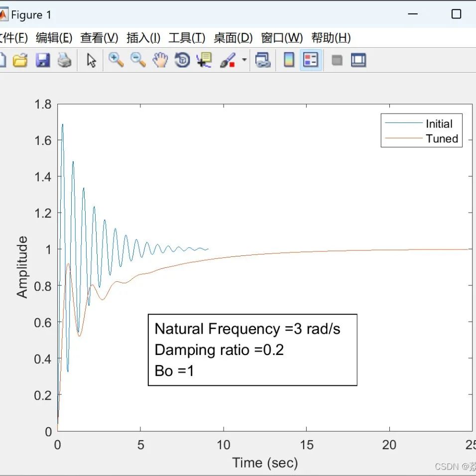Toggle the Insert Legend toolbar button
Image resolution: width=476 pixels, height=476 pixels.
click(x=311, y=60)
